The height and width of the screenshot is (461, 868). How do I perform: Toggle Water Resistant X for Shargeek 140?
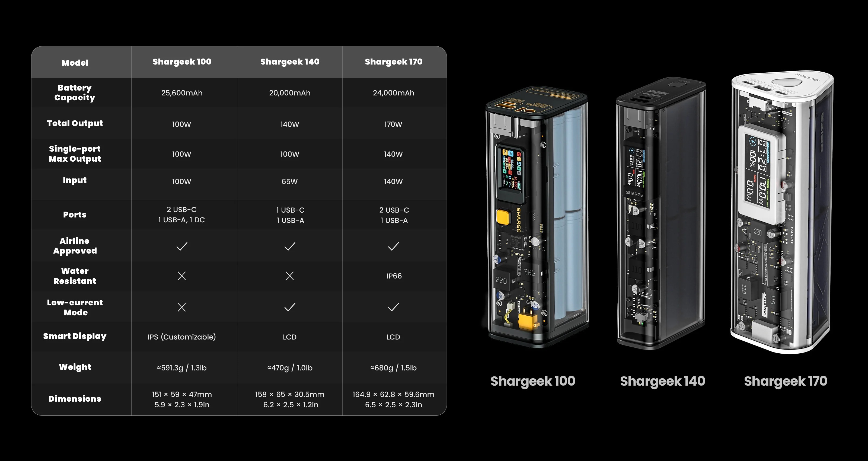pyautogui.click(x=289, y=276)
